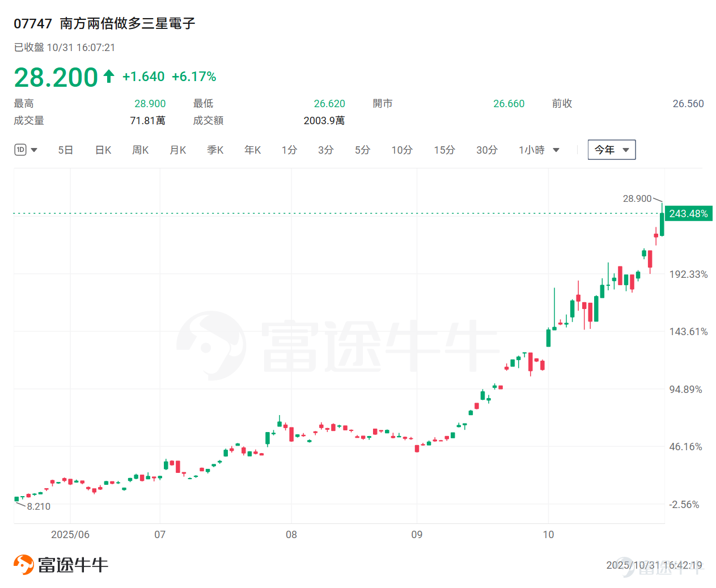Switch to the 30分 interval

[487, 150]
